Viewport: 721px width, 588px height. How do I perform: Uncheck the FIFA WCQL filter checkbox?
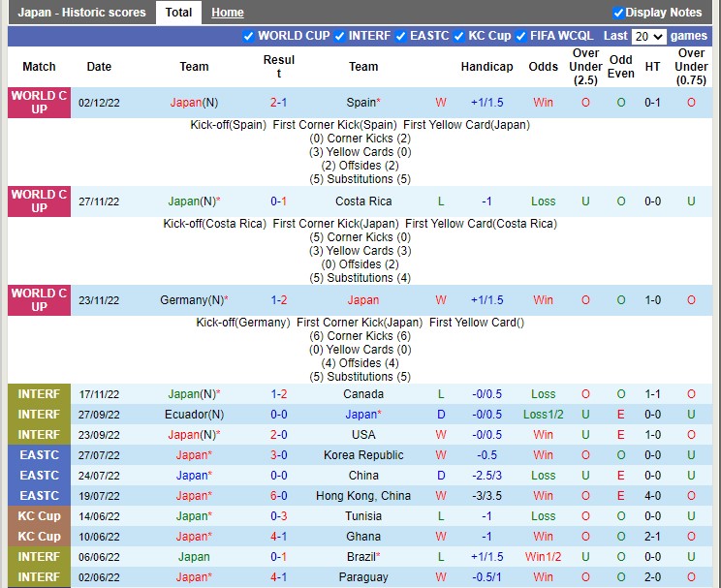(x=521, y=36)
